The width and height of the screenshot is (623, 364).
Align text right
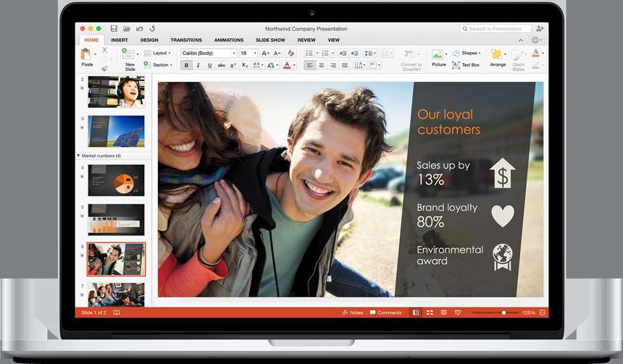[x=333, y=66]
